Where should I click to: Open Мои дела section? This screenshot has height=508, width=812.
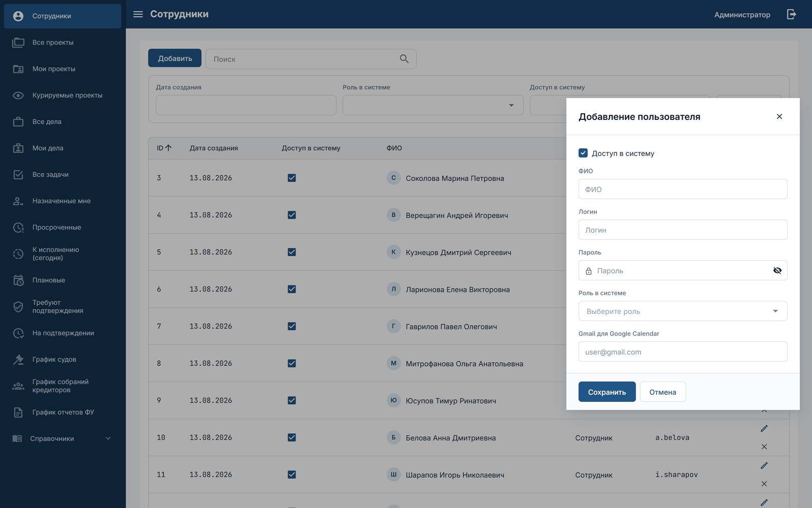[x=62, y=148]
